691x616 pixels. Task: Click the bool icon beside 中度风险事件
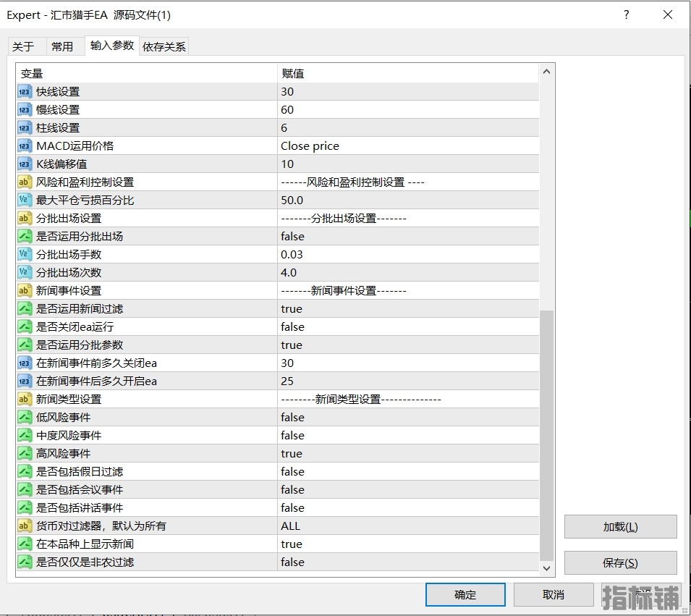[25, 435]
